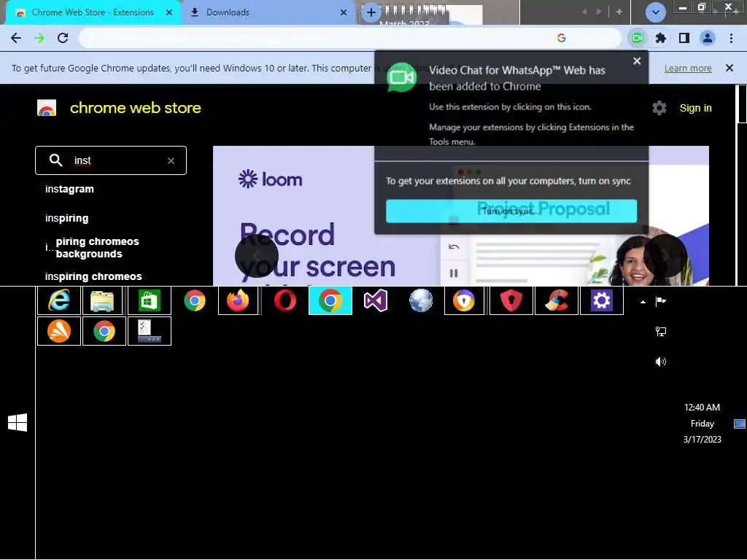747x560 pixels.
Task: Clear the search box with the X
Action: click(171, 161)
